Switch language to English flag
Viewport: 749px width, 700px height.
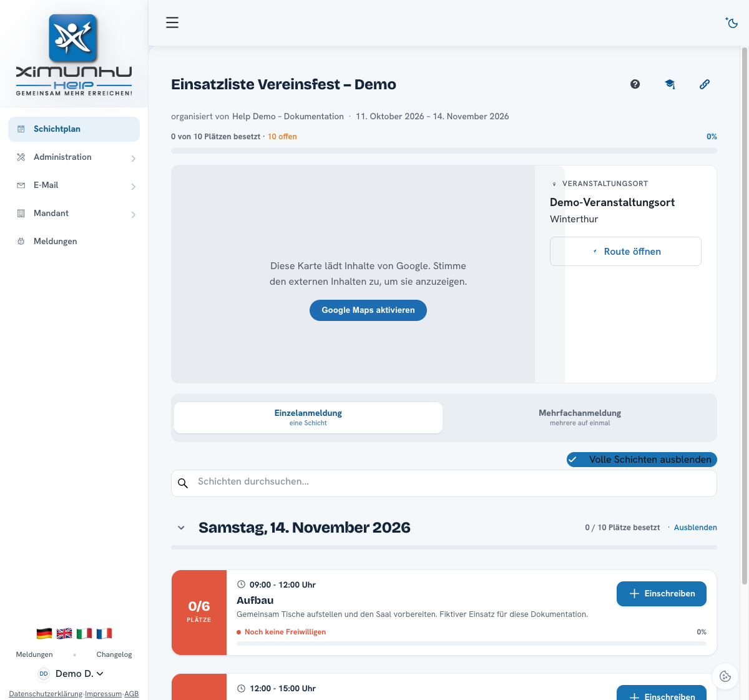tap(64, 633)
